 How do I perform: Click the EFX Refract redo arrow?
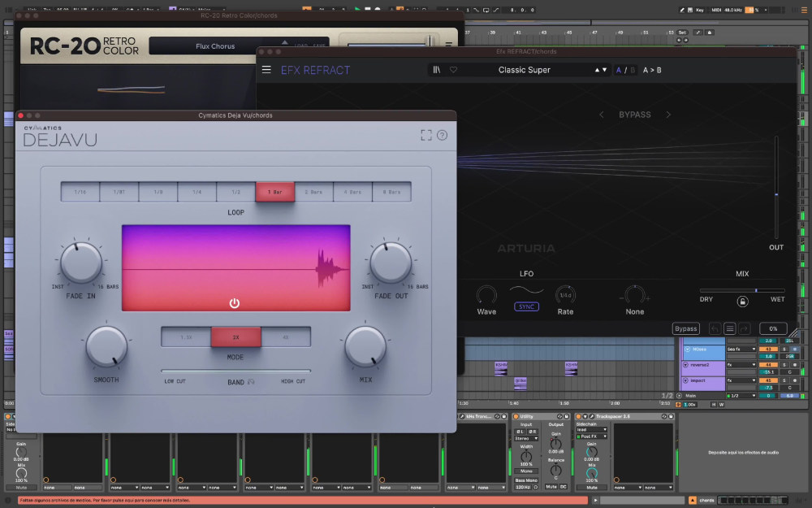(x=744, y=328)
